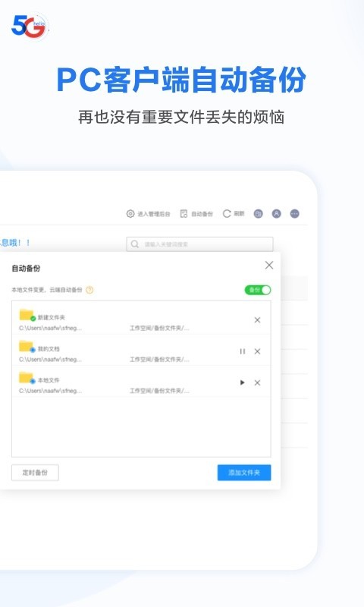The height and width of the screenshot is (607, 364).
Task: Open the user account avatar icon
Action: pos(276,214)
